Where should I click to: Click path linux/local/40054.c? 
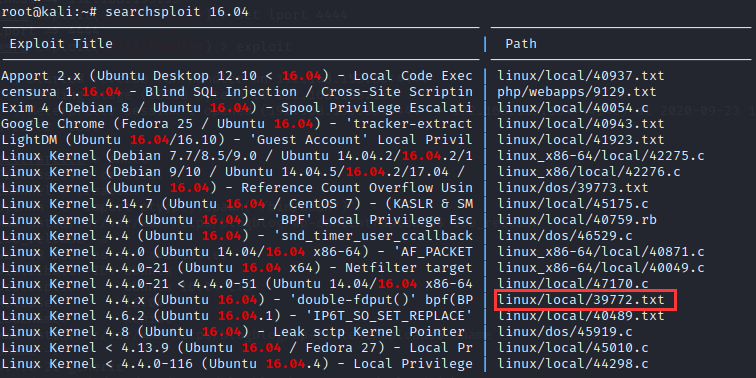click(x=573, y=108)
